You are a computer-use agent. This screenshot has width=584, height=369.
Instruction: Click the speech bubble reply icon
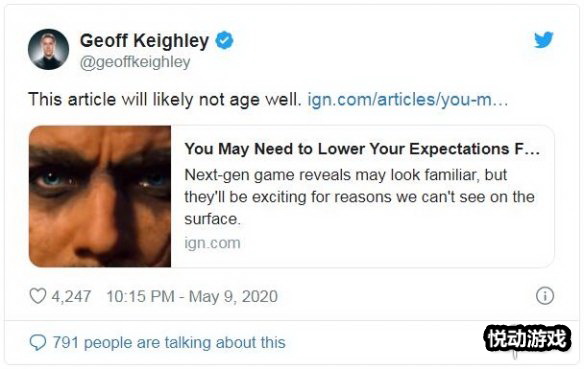click(38, 342)
